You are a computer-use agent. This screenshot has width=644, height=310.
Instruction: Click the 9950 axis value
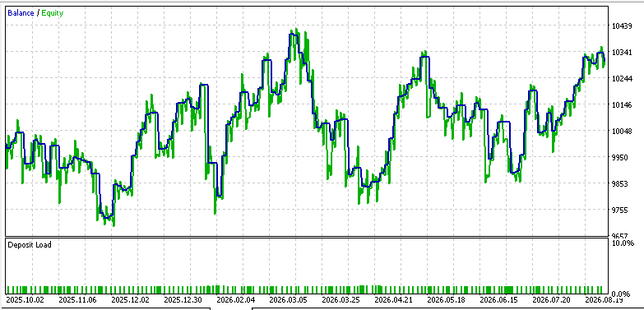coord(620,157)
